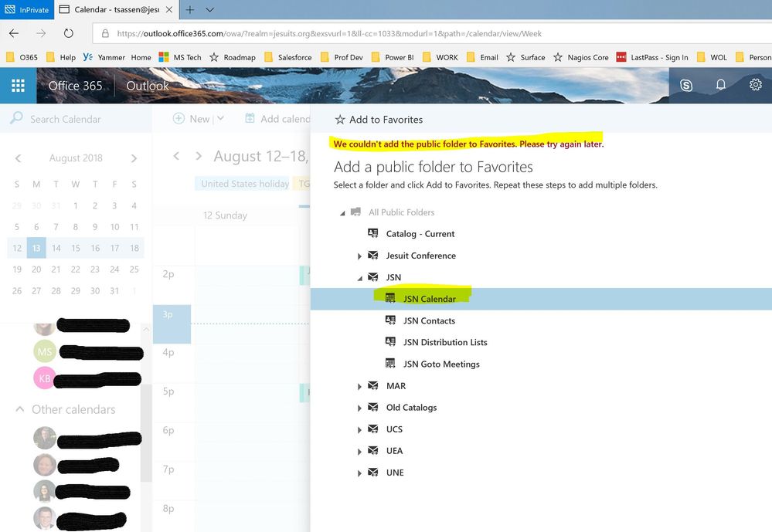Open the Settings gear menu

pyautogui.click(x=755, y=85)
